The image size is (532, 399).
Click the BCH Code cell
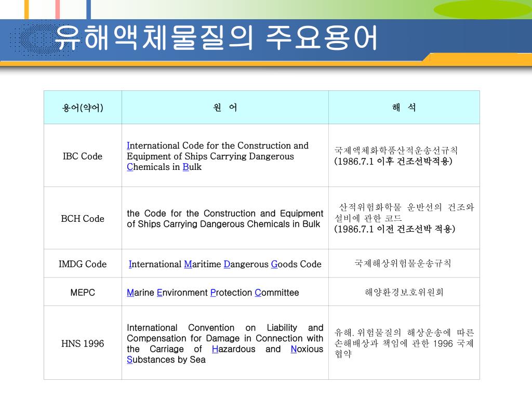(x=83, y=219)
